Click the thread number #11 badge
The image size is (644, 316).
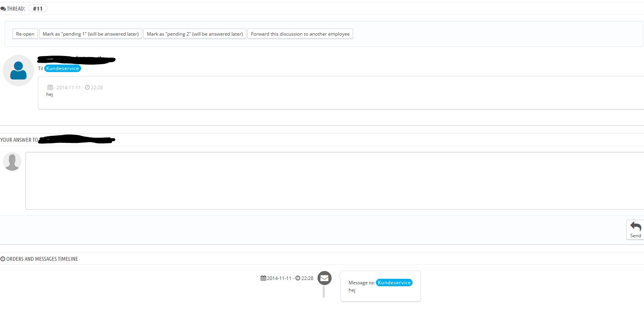coord(38,9)
